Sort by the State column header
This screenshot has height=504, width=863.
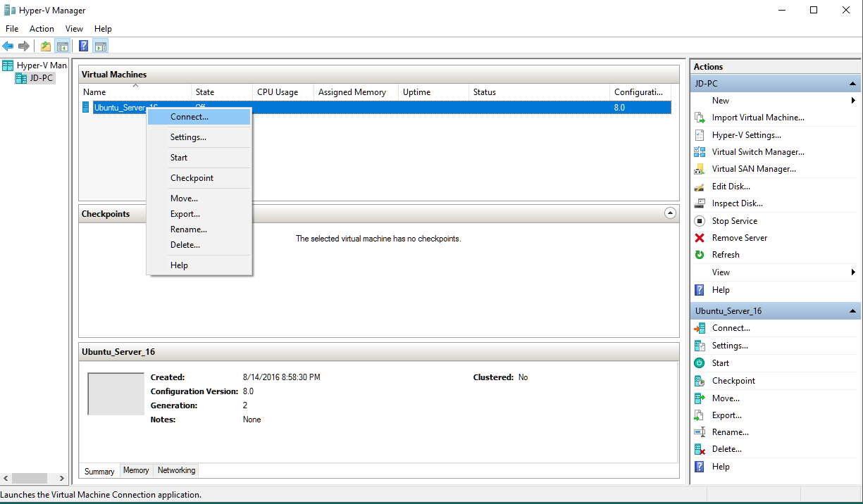point(222,92)
